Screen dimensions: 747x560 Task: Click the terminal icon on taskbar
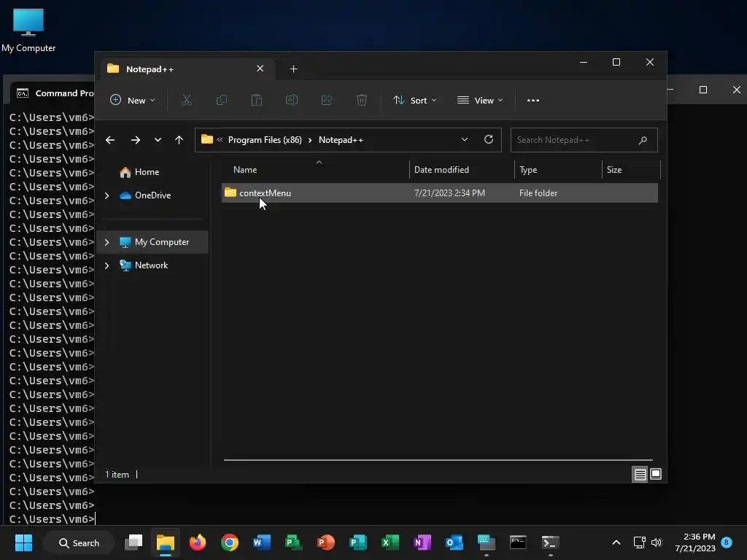coord(550,542)
